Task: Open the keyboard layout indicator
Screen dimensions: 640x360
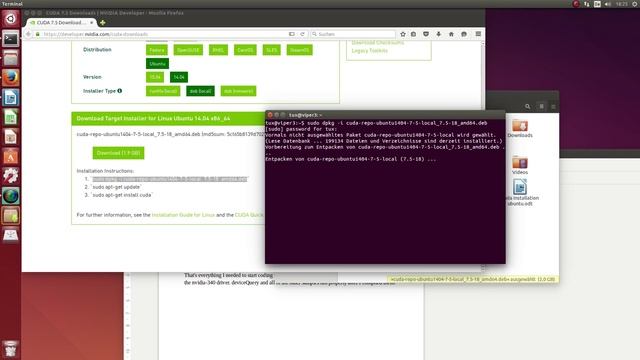Action: (x=597, y=4)
